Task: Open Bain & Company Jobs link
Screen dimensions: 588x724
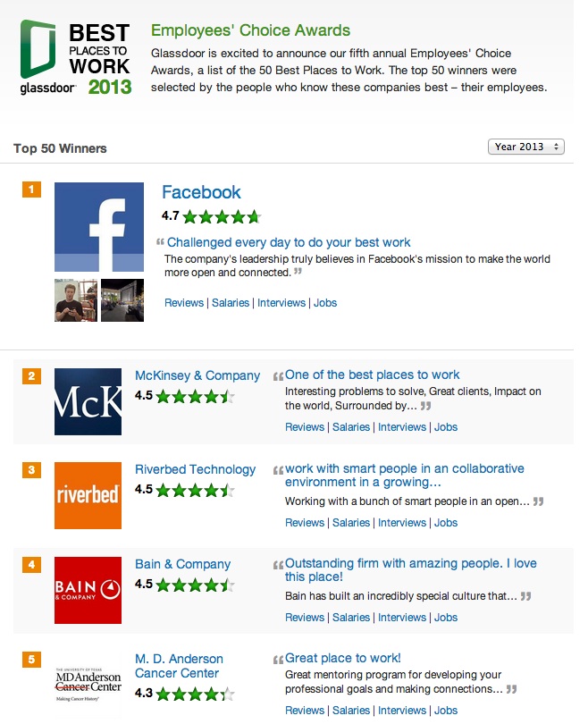Action: (446, 618)
